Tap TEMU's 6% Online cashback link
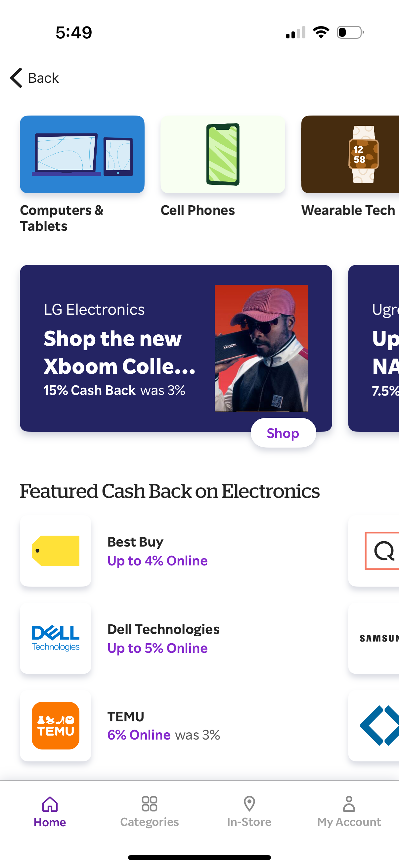 click(x=138, y=735)
